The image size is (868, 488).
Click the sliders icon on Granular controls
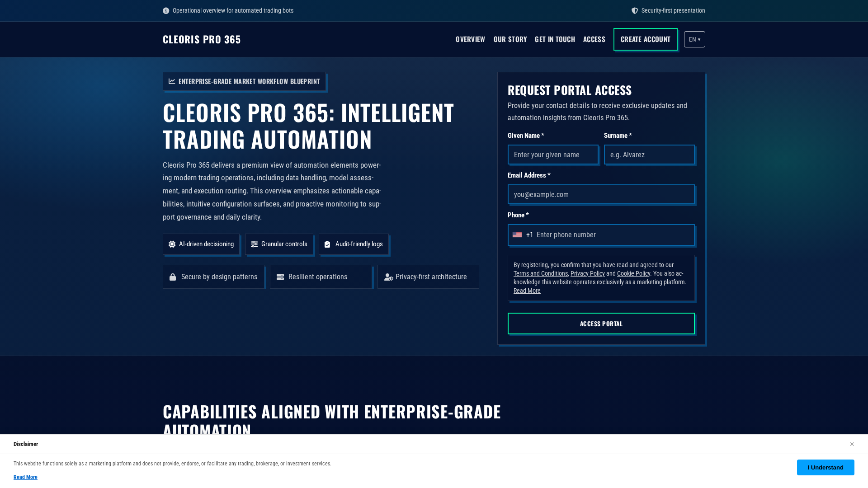click(x=255, y=244)
